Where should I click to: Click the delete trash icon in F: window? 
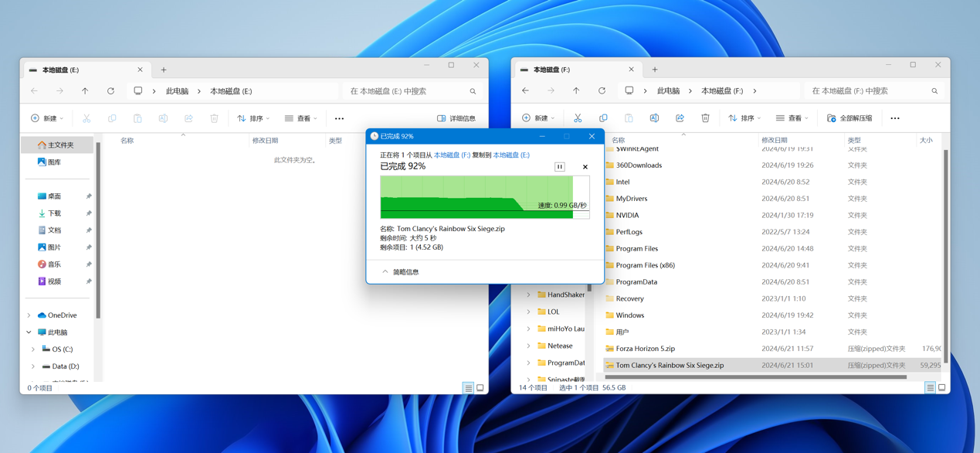705,118
